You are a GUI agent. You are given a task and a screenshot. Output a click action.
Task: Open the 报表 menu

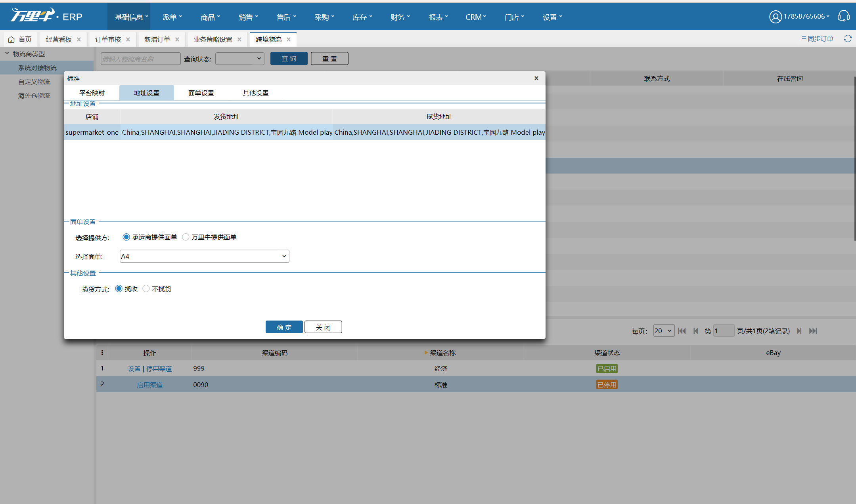coord(438,17)
